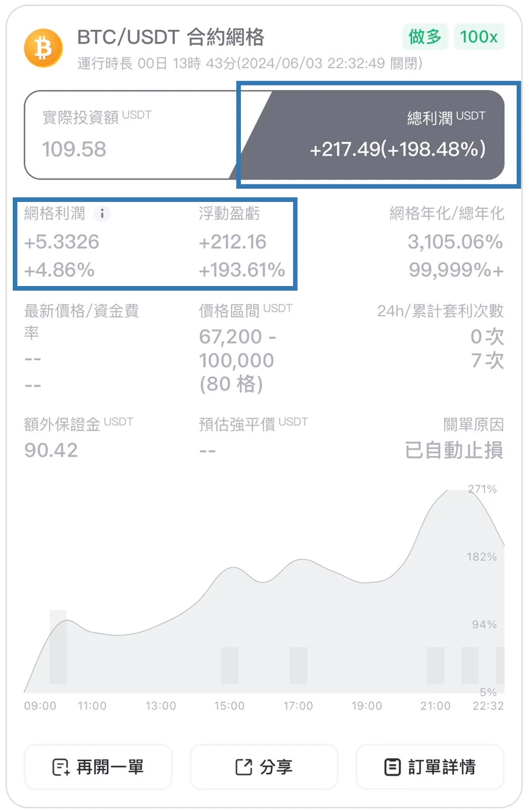Click the grid profit info icon
This screenshot has width=528, height=812.
(x=102, y=213)
